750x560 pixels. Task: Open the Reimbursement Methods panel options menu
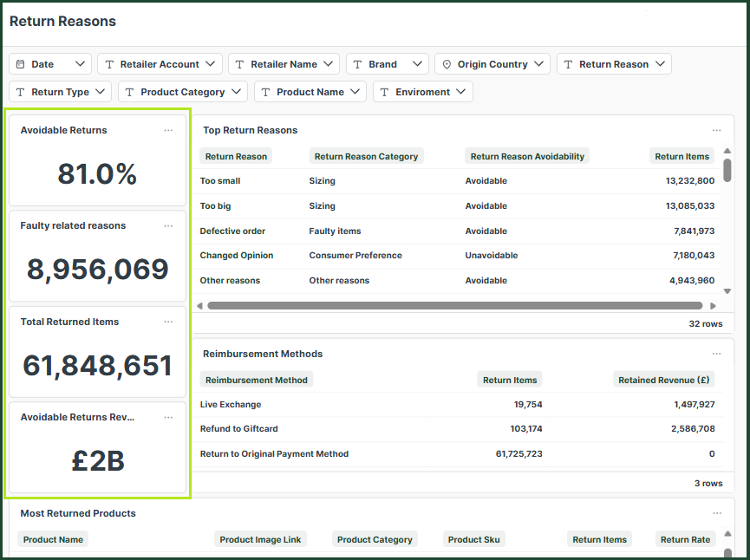click(x=716, y=354)
